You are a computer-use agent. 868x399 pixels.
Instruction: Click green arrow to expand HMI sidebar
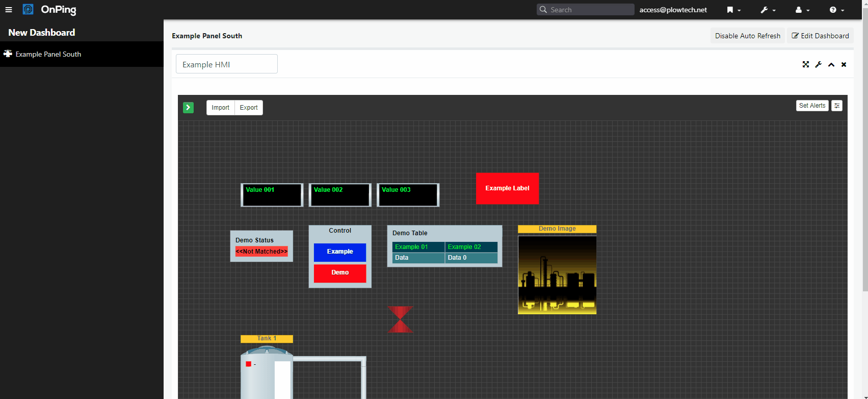pos(188,108)
